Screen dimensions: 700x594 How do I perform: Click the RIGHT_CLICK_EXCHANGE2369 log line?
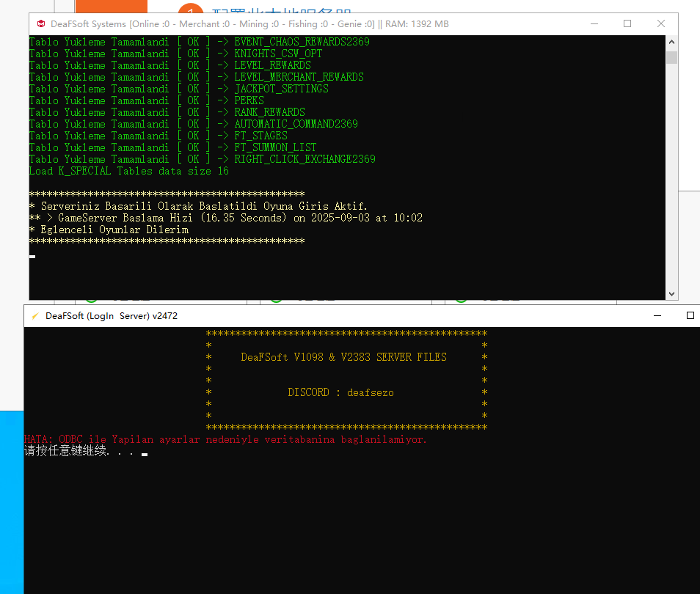point(203,159)
